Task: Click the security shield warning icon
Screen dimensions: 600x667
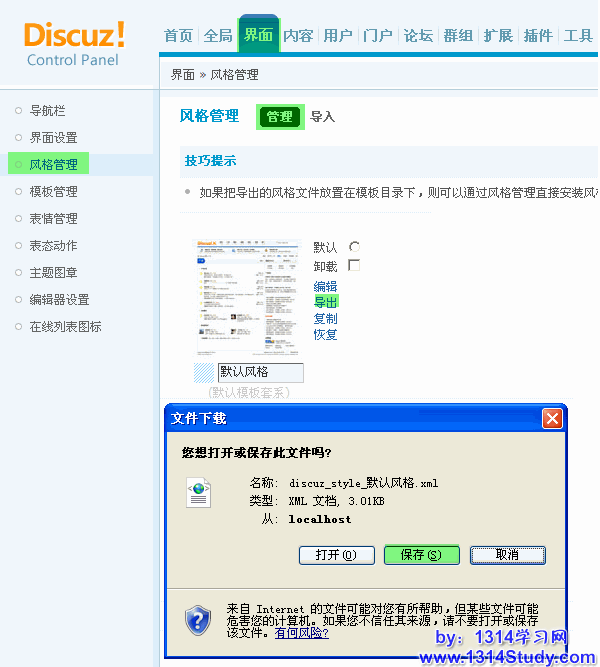Action: [x=198, y=620]
